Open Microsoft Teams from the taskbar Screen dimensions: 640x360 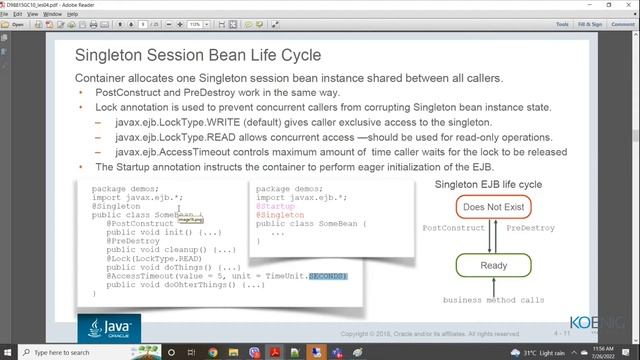click(x=337, y=353)
